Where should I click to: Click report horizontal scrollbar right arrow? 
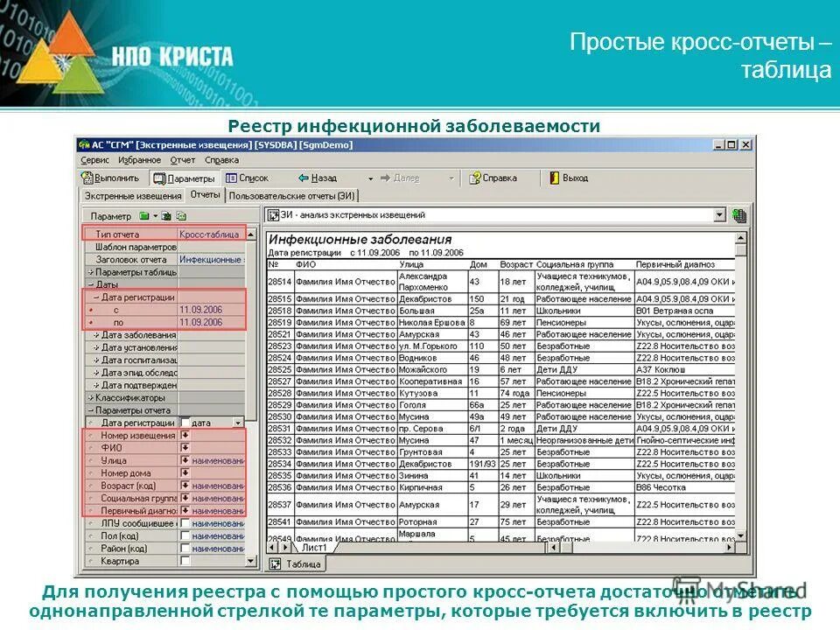(729, 548)
